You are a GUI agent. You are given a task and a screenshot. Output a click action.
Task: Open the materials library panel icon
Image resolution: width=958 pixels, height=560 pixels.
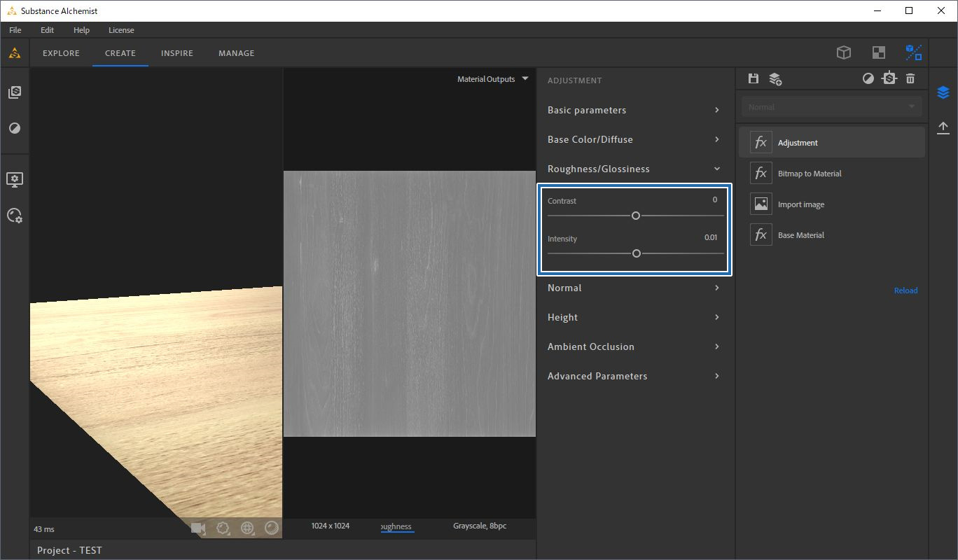(x=14, y=92)
